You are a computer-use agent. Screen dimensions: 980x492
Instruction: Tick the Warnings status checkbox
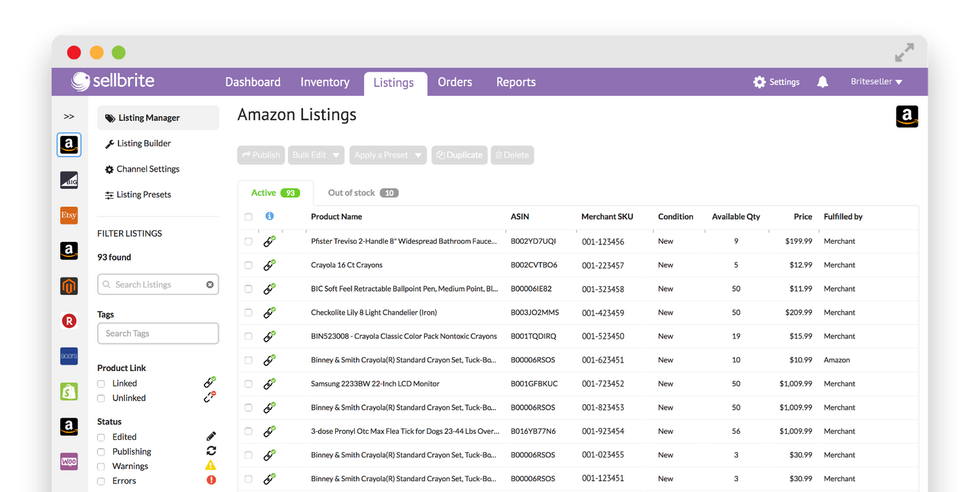coord(101,467)
